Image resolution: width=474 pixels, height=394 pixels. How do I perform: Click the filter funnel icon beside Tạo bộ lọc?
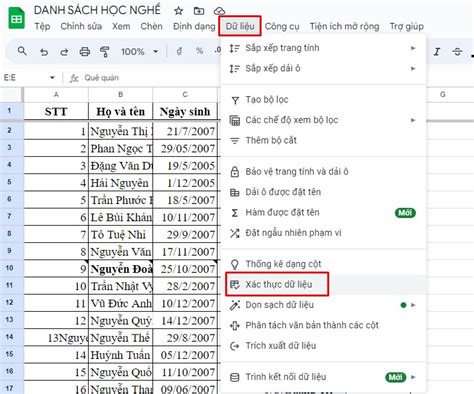click(235, 100)
